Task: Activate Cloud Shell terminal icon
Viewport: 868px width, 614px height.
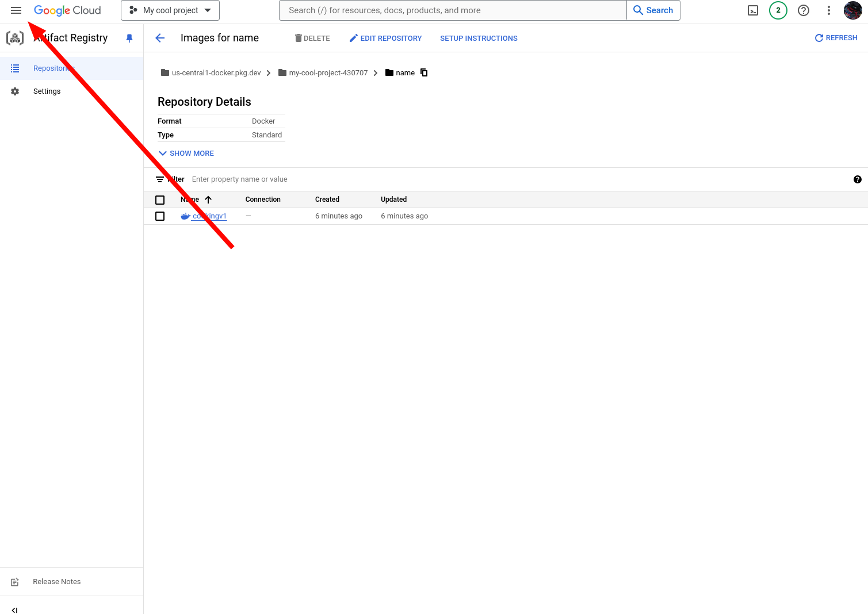Action: coord(753,10)
